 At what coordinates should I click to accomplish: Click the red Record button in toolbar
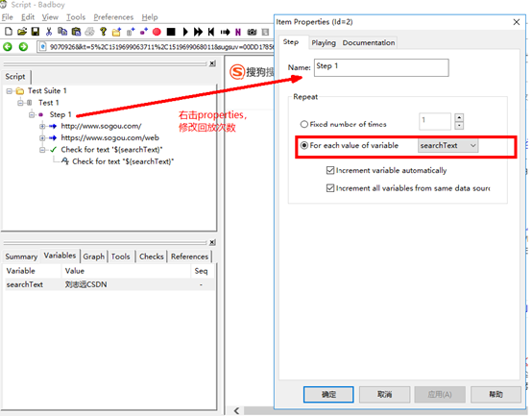157,32
